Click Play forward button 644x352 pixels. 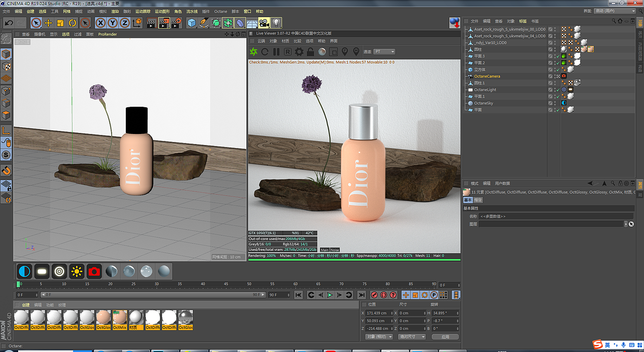click(330, 295)
